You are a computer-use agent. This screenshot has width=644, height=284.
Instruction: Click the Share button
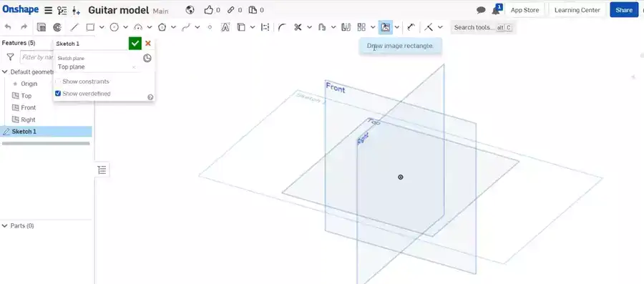click(624, 10)
